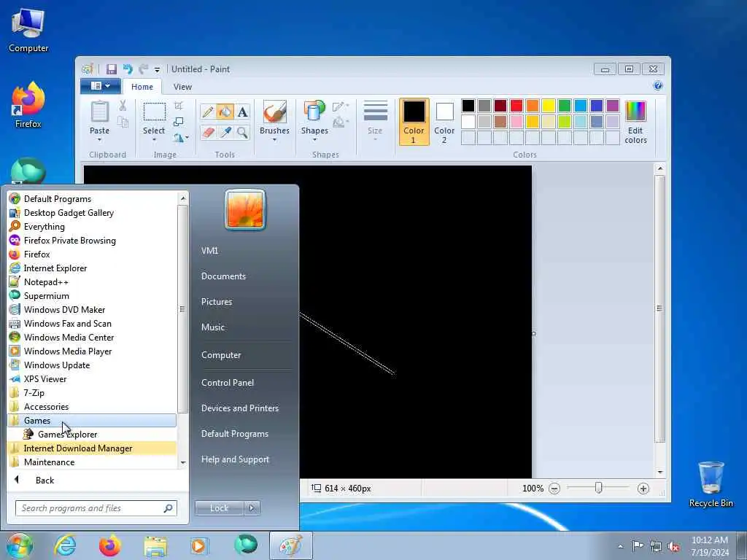Click the Crop icon in Image group

pos(179,106)
